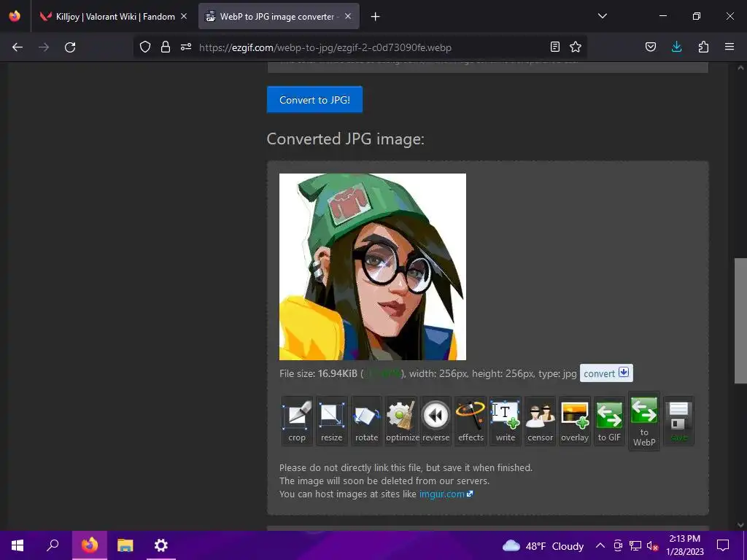
Task: Click Convert to JPG! button
Action: click(314, 99)
